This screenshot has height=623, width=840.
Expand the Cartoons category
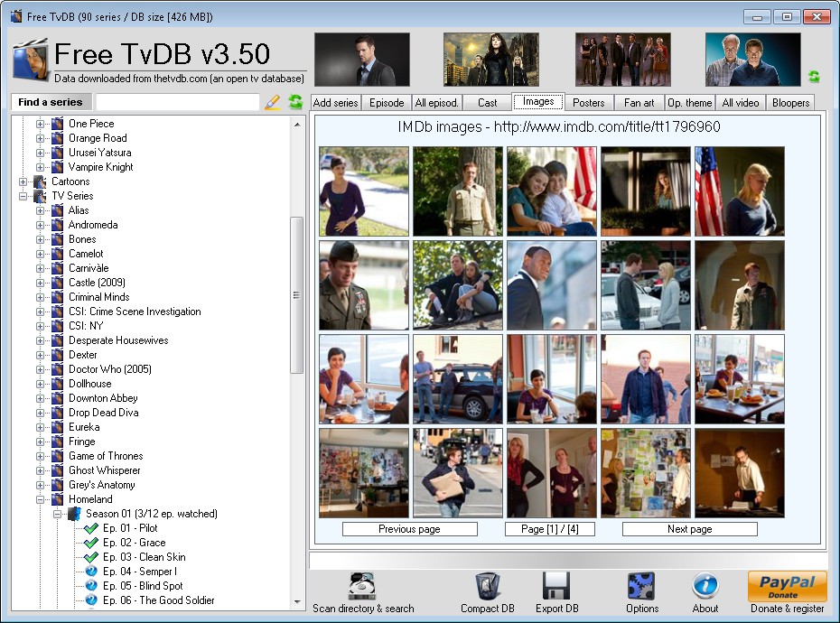(23, 181)
